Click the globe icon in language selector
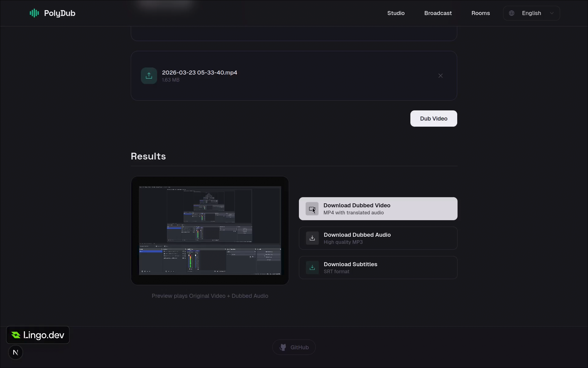 tap(511, 13)
